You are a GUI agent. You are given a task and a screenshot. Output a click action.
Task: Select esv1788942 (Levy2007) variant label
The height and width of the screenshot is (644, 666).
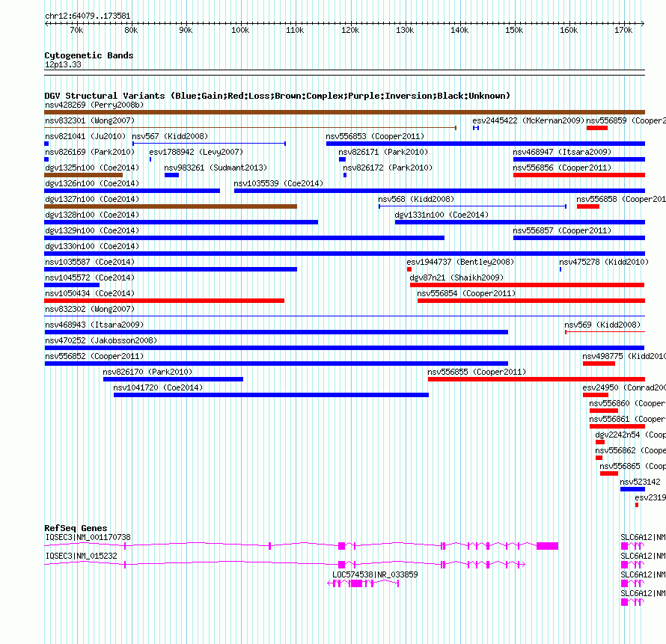click(196, 152)
